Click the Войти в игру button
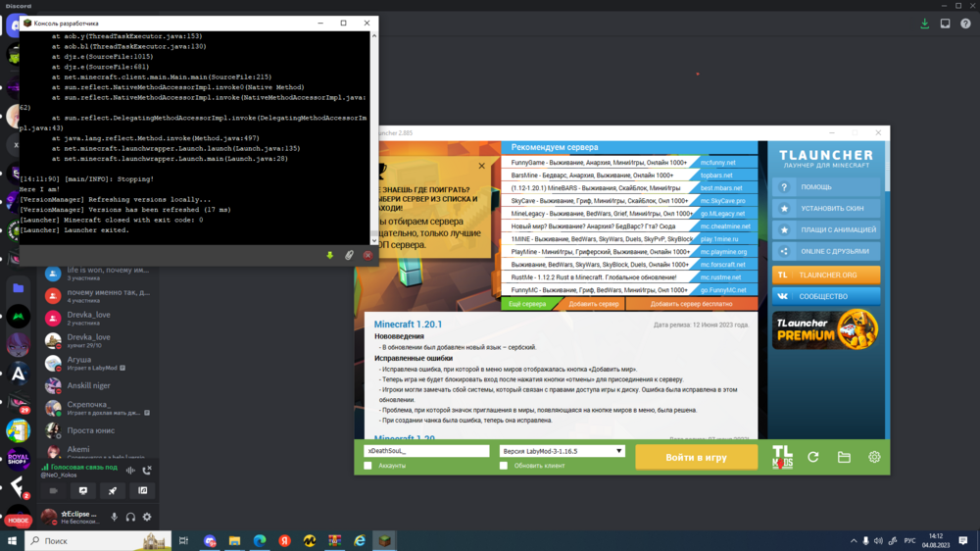The image size is (980, 551). (696, 457)
